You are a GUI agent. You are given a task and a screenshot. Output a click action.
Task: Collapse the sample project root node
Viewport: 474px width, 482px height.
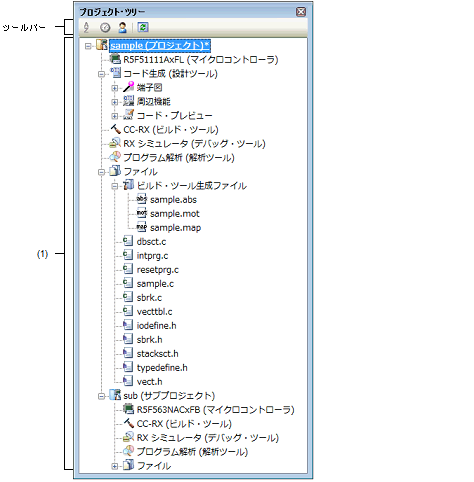click(88, 46)
